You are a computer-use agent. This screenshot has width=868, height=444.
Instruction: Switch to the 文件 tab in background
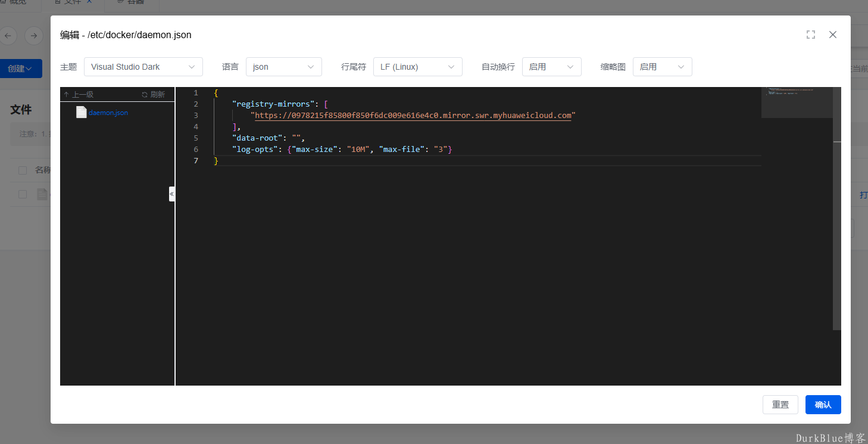coord(73,2)
